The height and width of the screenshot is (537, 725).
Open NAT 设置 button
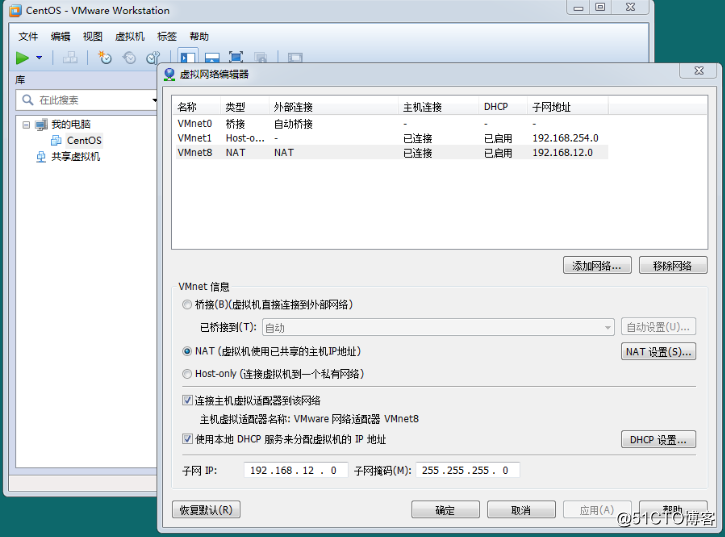point(658,352)
